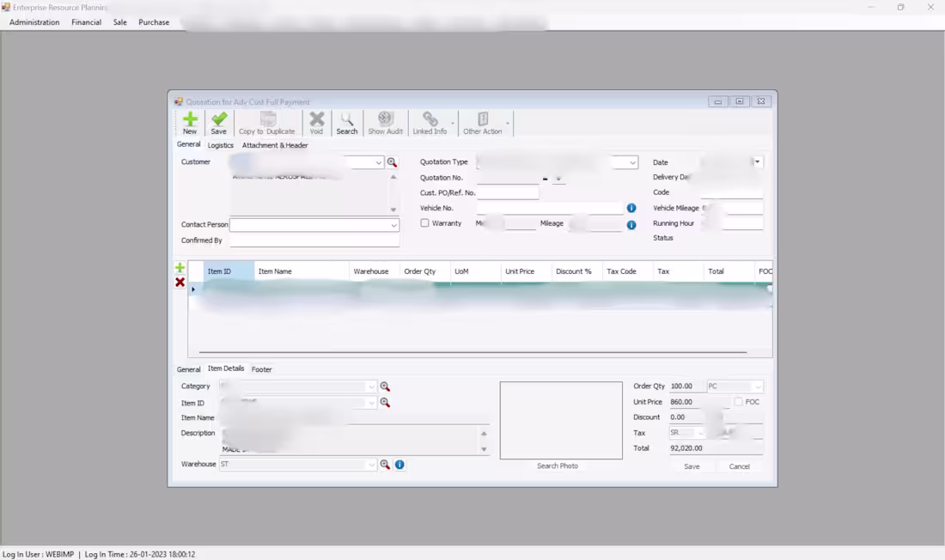The image size is (945, 560).
Task: Open Linked Info from the toolbar
Action: [x=430, y=121]
